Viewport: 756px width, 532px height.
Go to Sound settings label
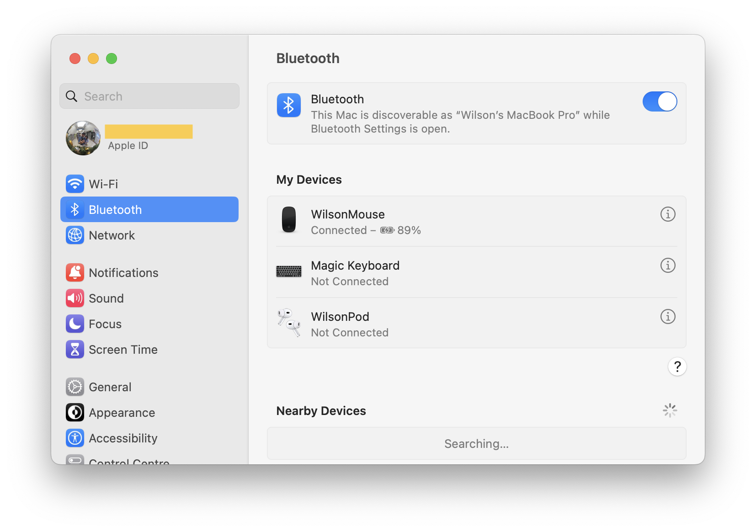click(x=106, y=298)
